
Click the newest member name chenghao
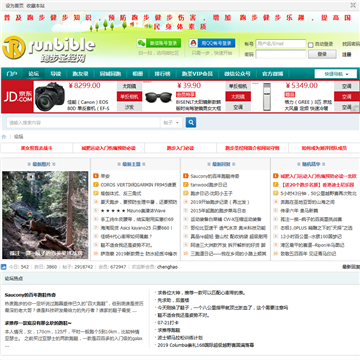tap(167, 267)
